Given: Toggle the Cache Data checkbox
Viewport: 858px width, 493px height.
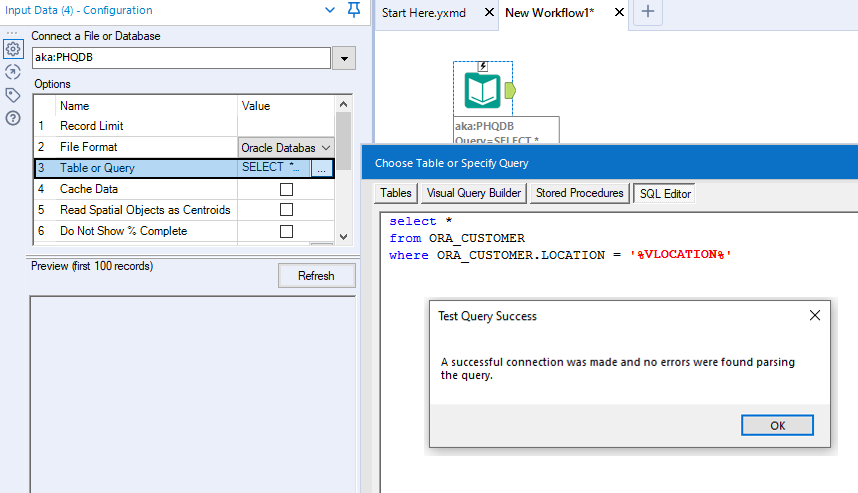Looking at the screenshot, I should point(286,189).
